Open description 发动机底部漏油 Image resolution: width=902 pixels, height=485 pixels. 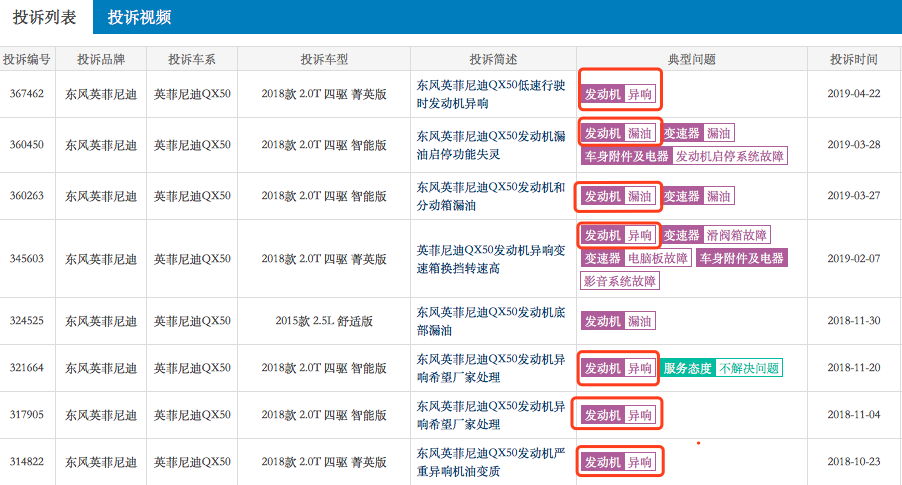[x=491, y=321]
